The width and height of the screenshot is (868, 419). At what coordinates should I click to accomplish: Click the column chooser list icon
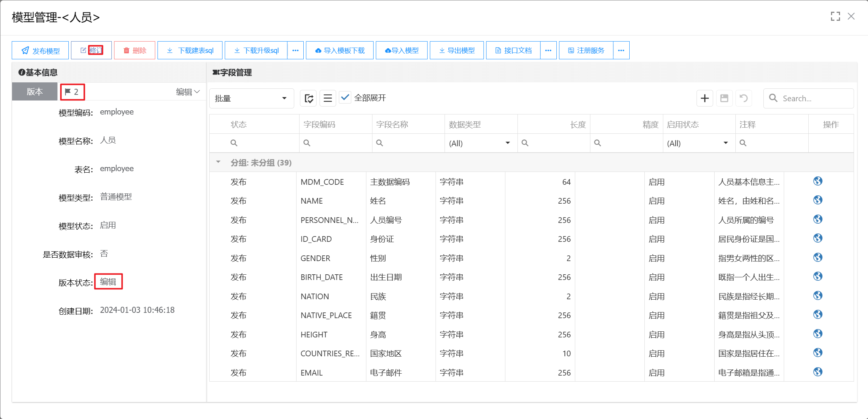pos(327,99)
